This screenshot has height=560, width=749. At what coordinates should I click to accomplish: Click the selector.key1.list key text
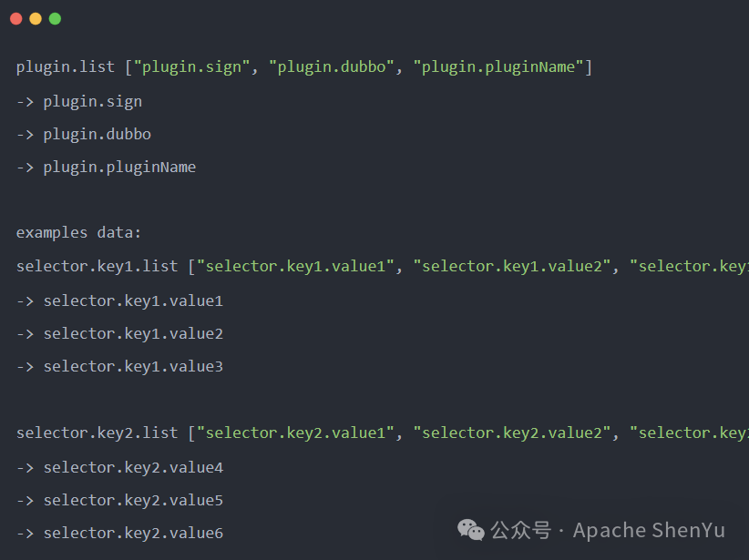(97, 266)
